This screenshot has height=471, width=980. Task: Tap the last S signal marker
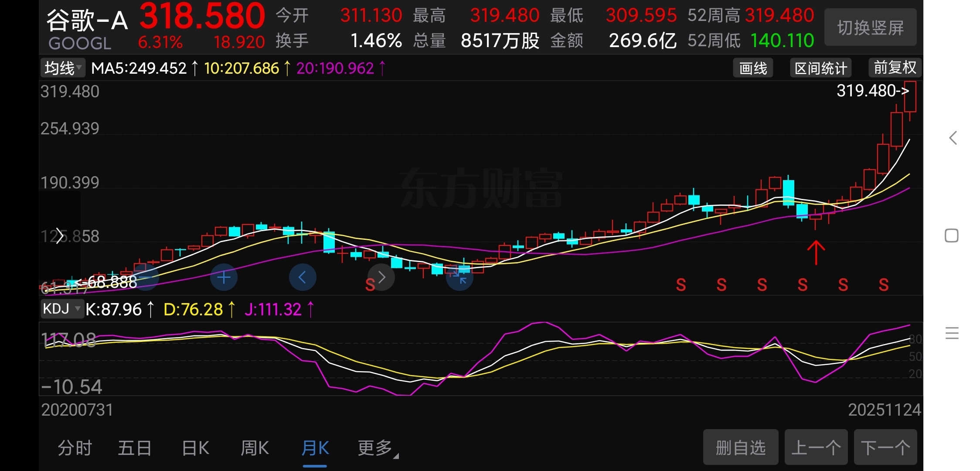pos(884,285)
